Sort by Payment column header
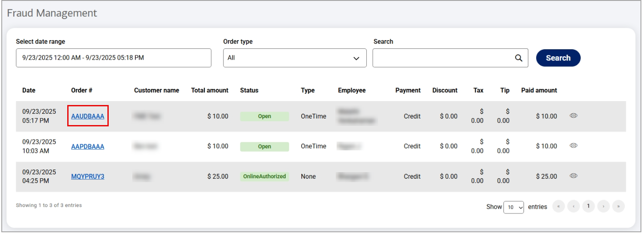 point(408,90)
